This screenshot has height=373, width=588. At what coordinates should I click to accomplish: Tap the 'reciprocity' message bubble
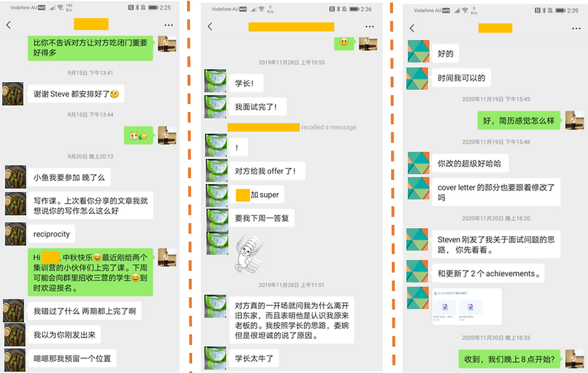tap(52, 234)
